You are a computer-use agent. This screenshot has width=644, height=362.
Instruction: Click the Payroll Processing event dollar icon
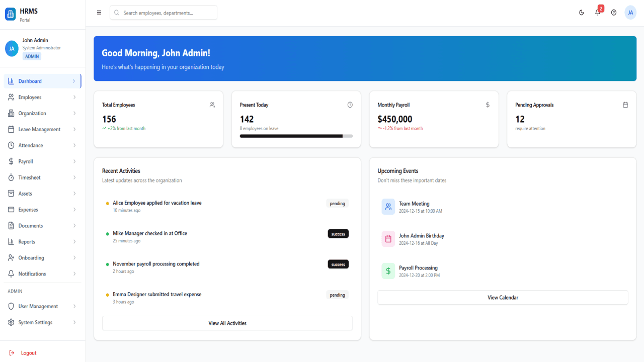coord(388,271)
